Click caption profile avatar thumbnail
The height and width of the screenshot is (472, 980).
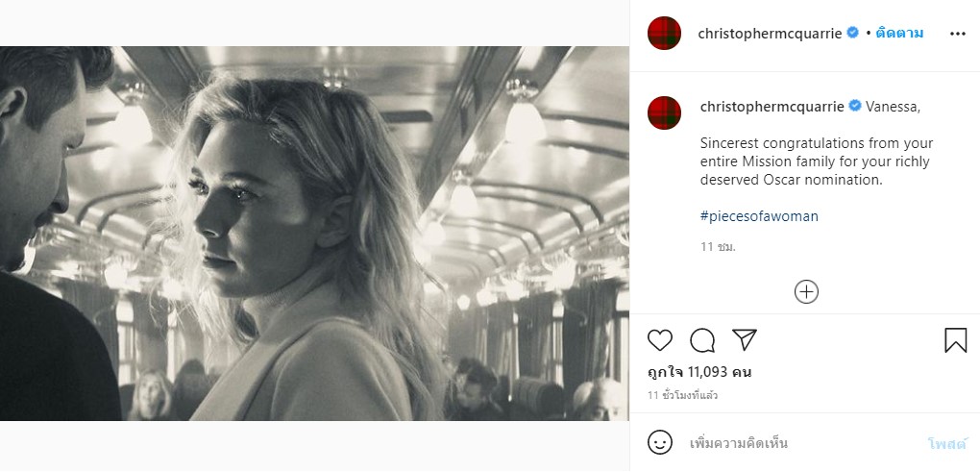click(x=665, y=112)
